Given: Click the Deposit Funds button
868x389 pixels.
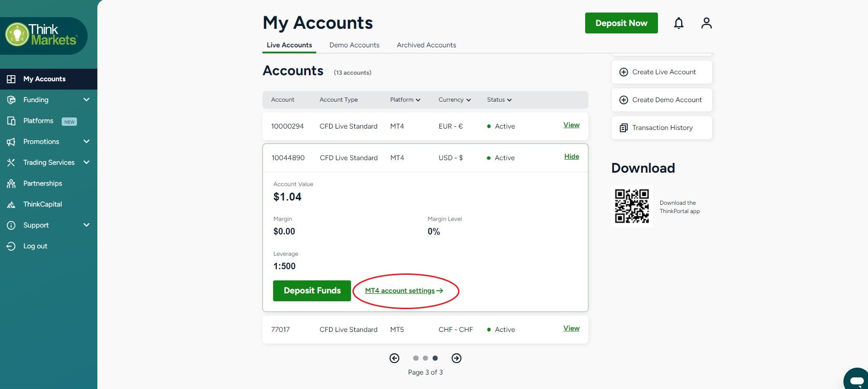Looking at the screenshot, I should (312, 291).
